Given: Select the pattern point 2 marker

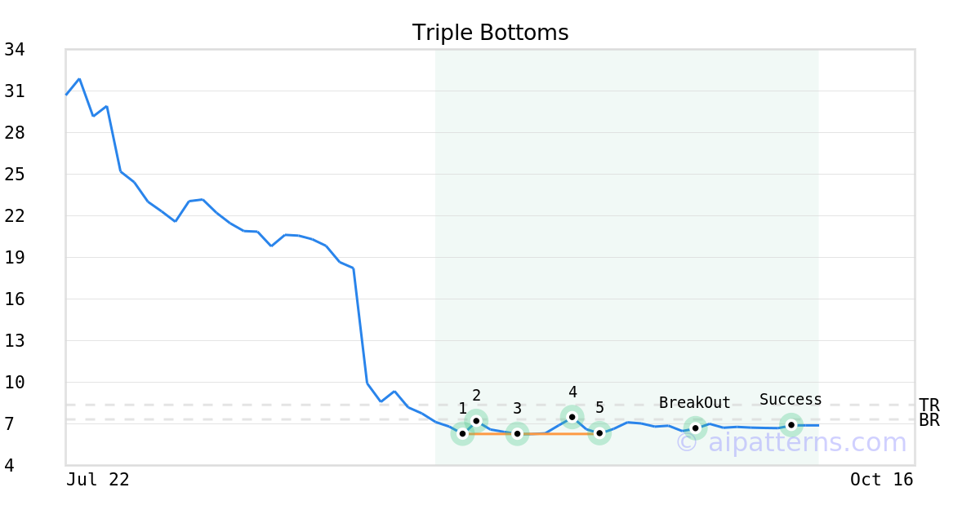Looking at the screenshot, I should click(x=476, y=421).
